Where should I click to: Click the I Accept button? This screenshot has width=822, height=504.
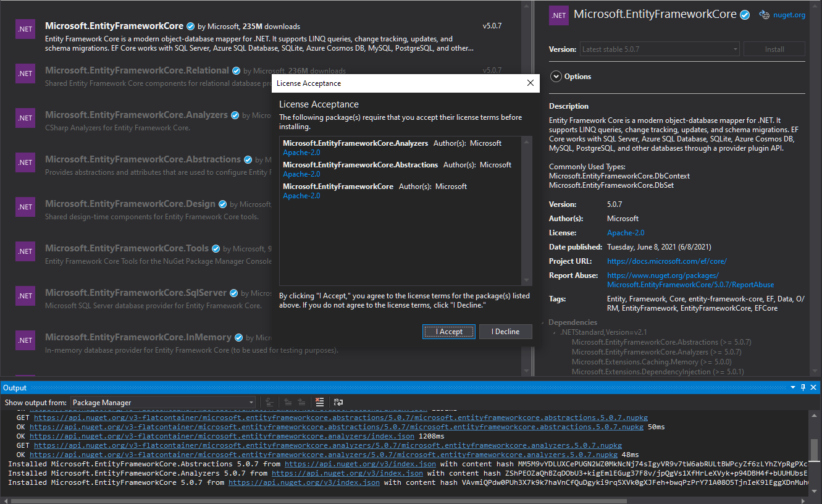point(449,332)
